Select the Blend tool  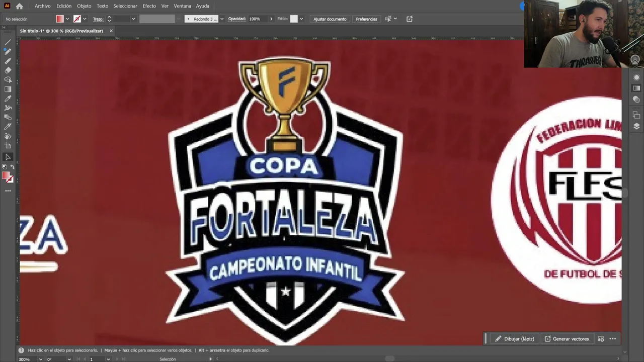tap(8, 117)
